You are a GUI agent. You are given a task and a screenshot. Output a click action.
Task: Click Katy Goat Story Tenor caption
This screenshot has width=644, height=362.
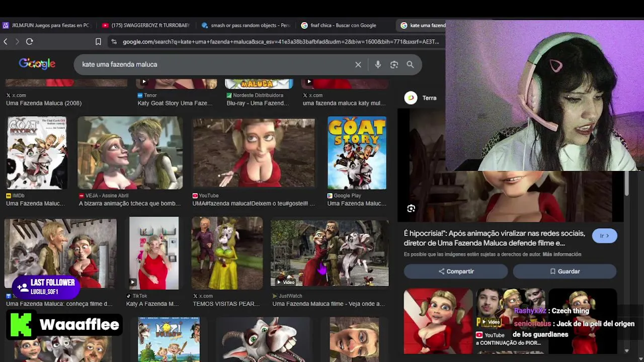click(x=175, y=103)
